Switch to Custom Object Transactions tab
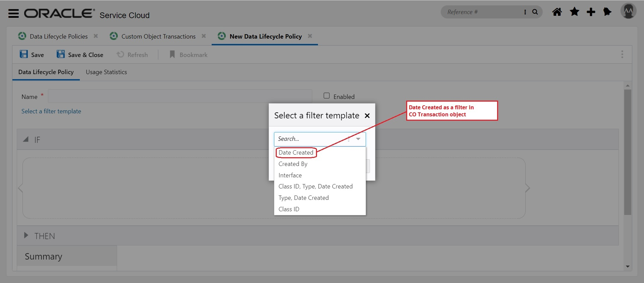 [x=158, y=36]
